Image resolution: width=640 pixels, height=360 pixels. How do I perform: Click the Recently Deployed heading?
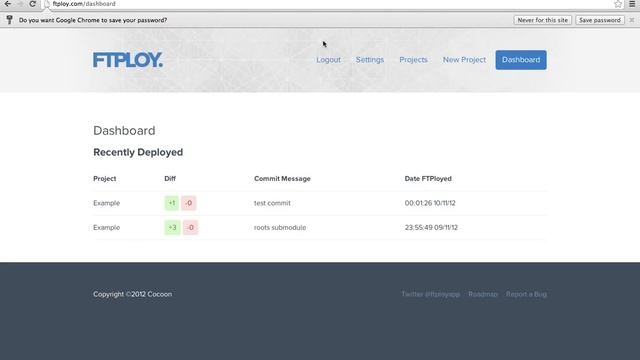pyautogui.click(x=138, y=152)
